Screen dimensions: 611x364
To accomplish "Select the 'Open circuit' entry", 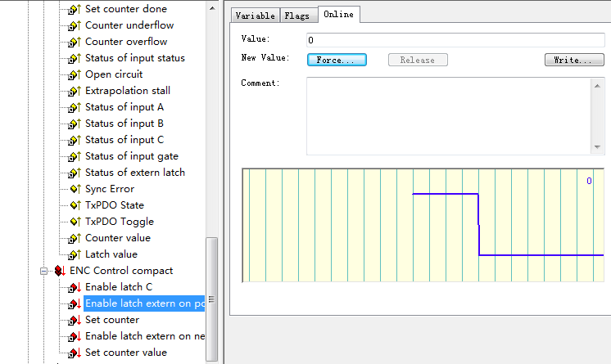I will click(x=114, y=74).
